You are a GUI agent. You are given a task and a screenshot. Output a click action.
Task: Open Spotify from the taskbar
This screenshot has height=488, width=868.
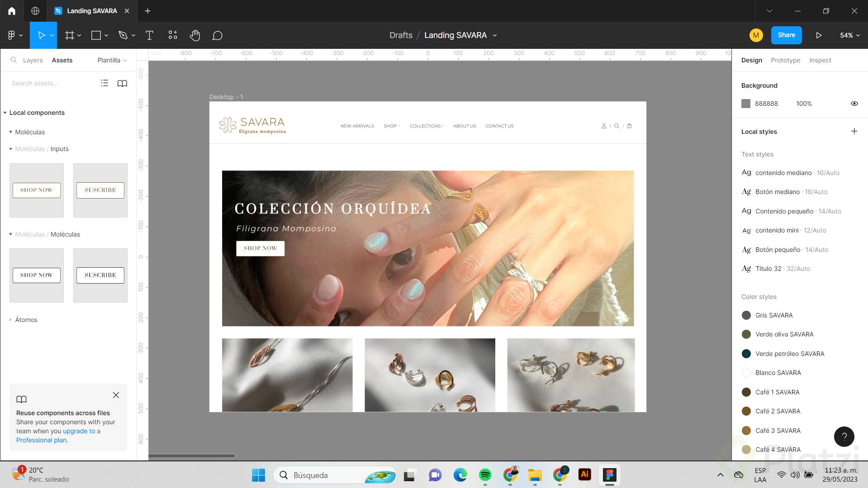(x=485, y=474)
